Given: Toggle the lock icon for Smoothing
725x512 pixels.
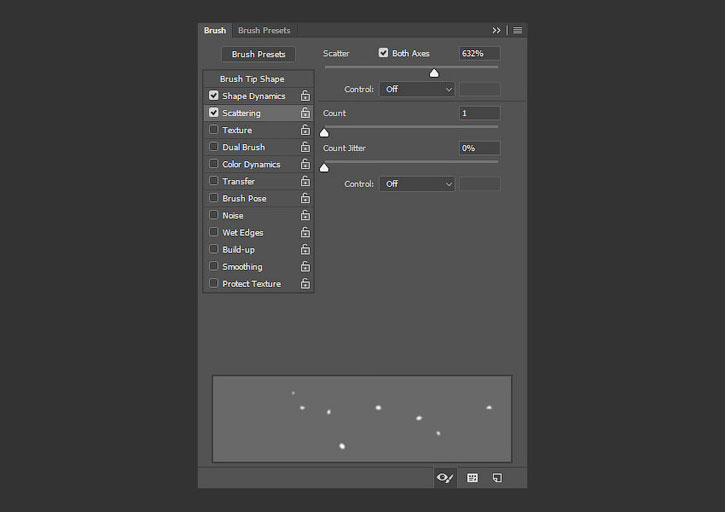Looking at the screenshot, I should tap(305, 267).
